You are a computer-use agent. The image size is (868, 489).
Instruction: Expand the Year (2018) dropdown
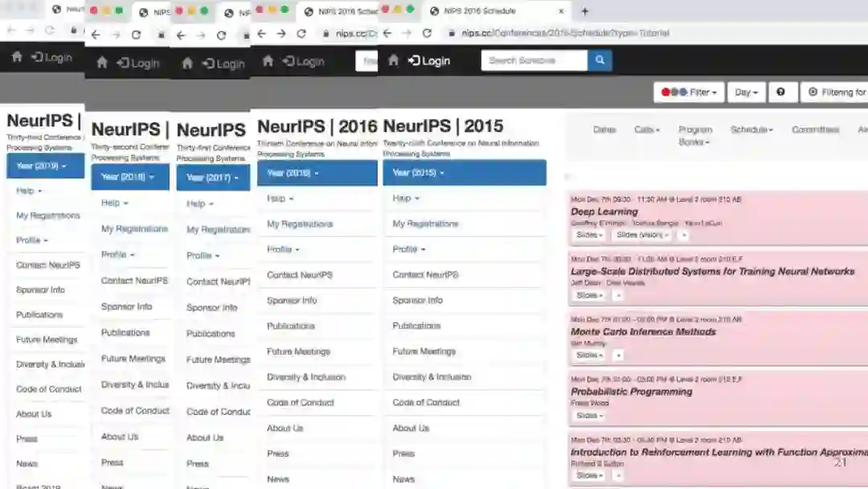[x=130, y=177]
